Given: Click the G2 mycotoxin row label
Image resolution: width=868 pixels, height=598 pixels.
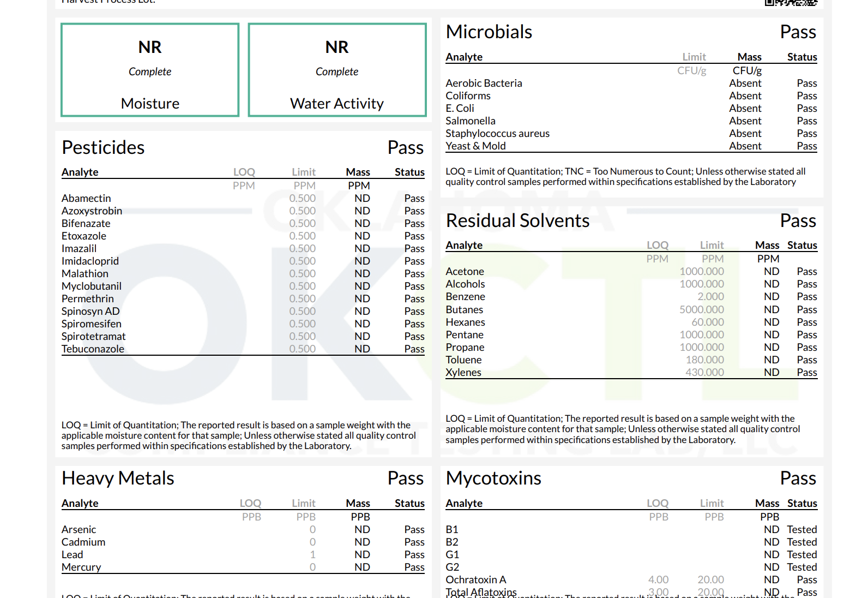Looking at the screenshot, I should tap(453, 567).
